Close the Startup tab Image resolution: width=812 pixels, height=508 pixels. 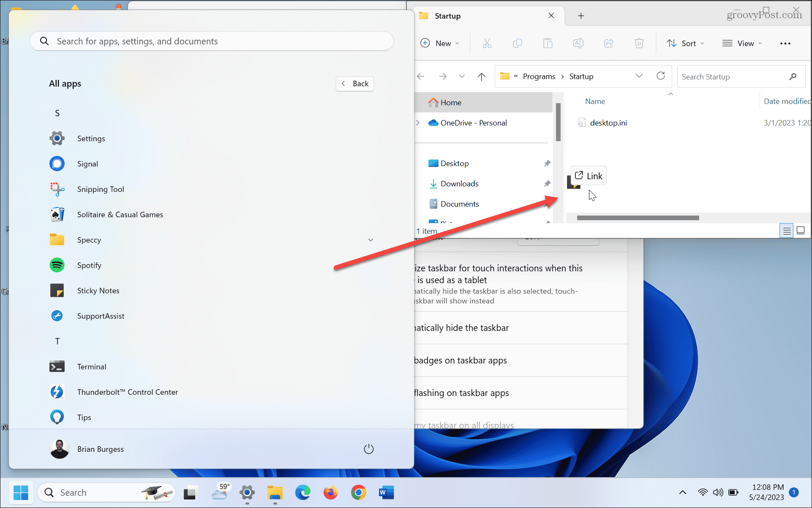(551, 16)
